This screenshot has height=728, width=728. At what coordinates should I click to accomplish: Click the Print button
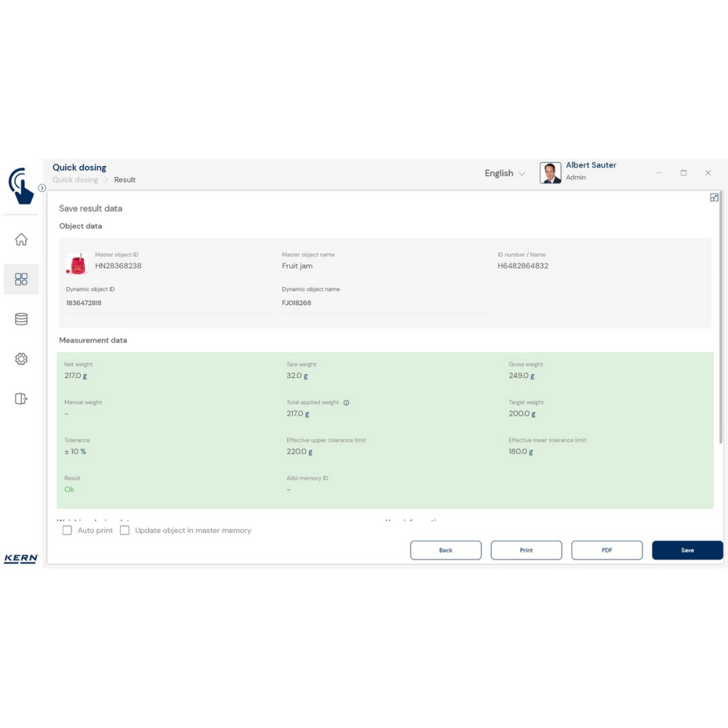pyautogui.click(x=526, y=550)
